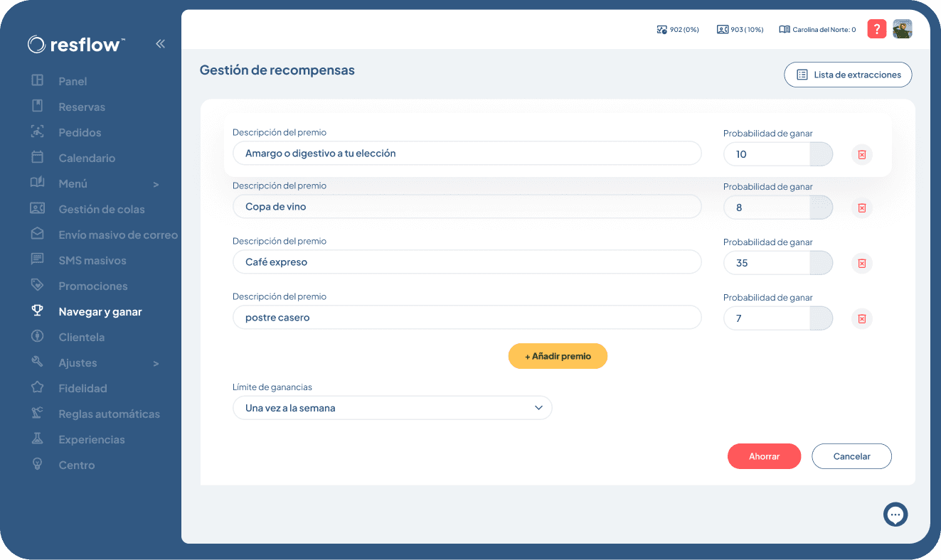Click the Pedidos scan icon

(x=38, y=132)
